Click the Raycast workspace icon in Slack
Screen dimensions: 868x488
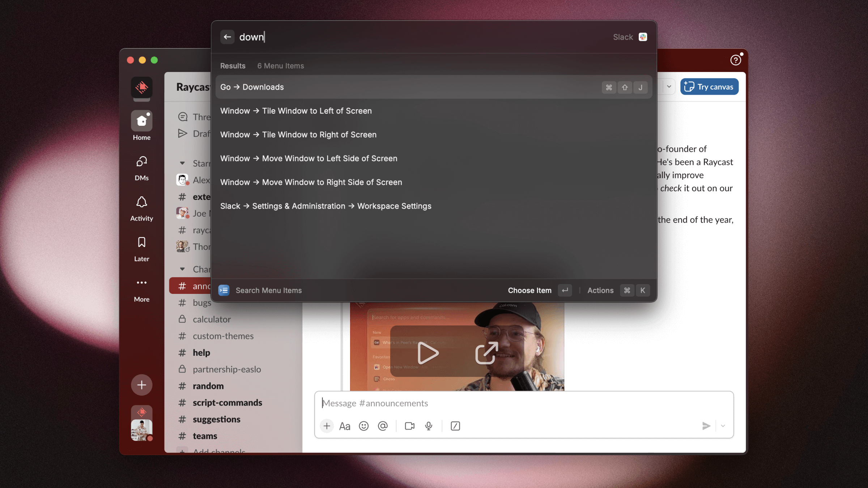[142, 87]
